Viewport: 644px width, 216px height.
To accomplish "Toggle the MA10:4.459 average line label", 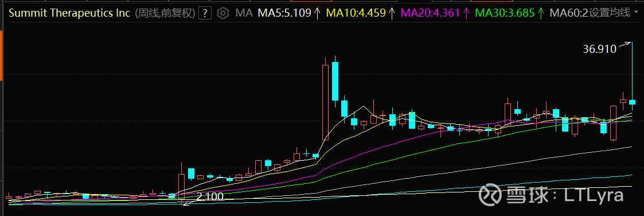I will pyautogui.click(x=356, y=14).
